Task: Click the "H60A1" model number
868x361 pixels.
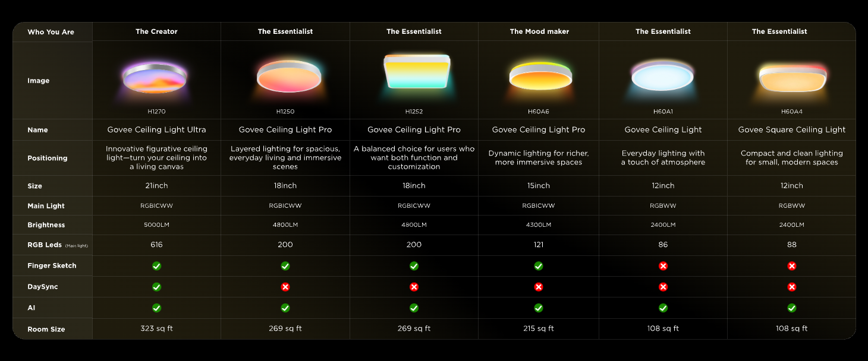Action: [x=663, y=112]
